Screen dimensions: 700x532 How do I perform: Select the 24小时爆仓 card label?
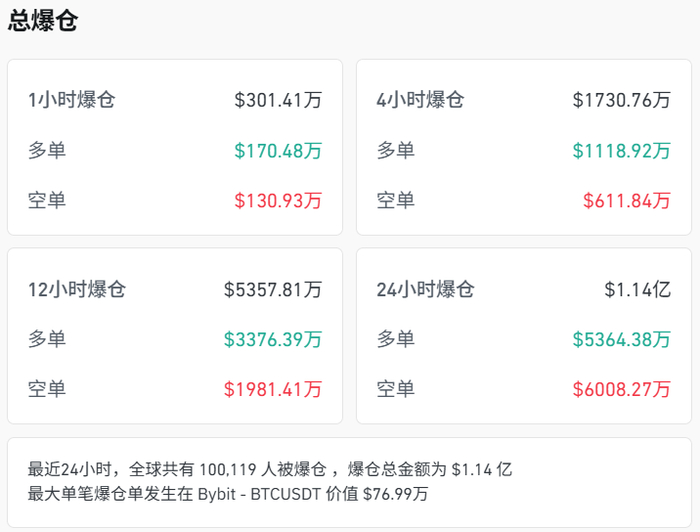[x=425, y=290]
